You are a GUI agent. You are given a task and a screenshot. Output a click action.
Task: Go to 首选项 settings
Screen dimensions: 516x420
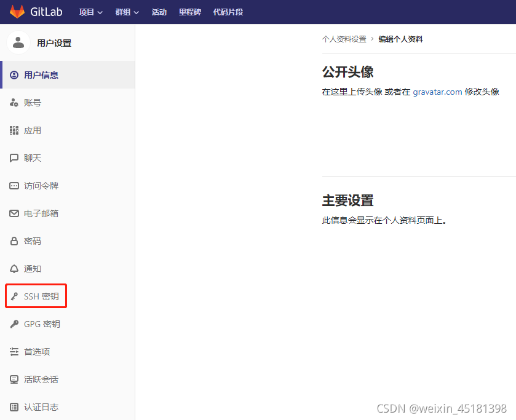(x=68, y=352)
